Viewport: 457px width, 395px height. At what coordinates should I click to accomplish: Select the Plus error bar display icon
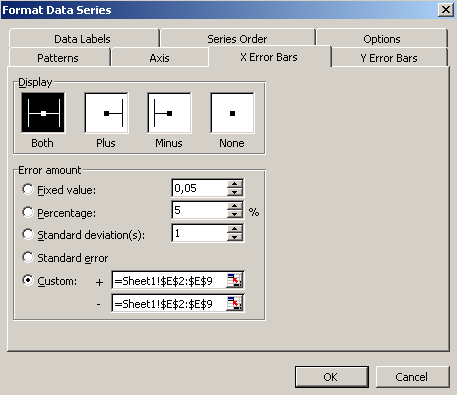tap(106, 113)
